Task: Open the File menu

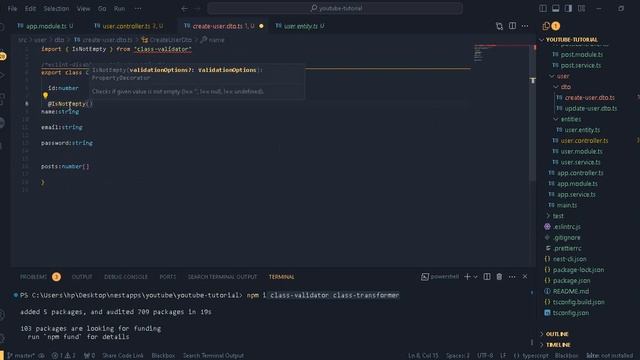Action: (x=12, y=8)
